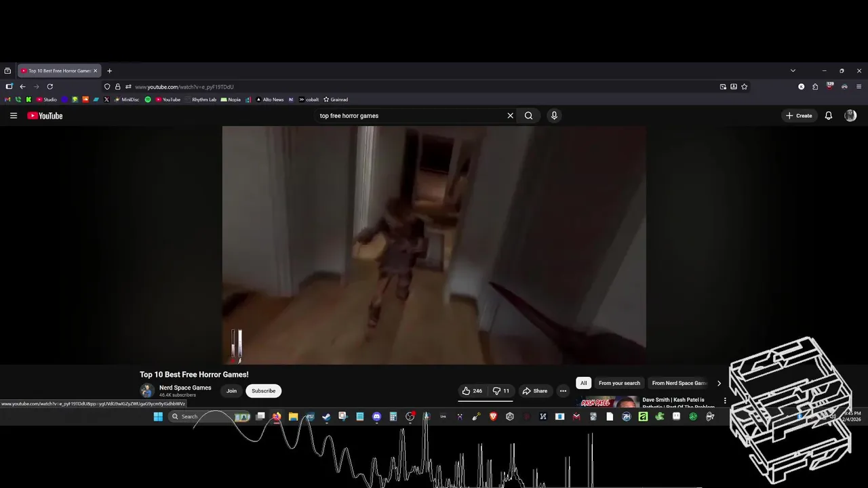The height and width of the screenshot is (488, 868).
Task: Open browser application menu
Action: pyautogui.click(x=859, y=87)
